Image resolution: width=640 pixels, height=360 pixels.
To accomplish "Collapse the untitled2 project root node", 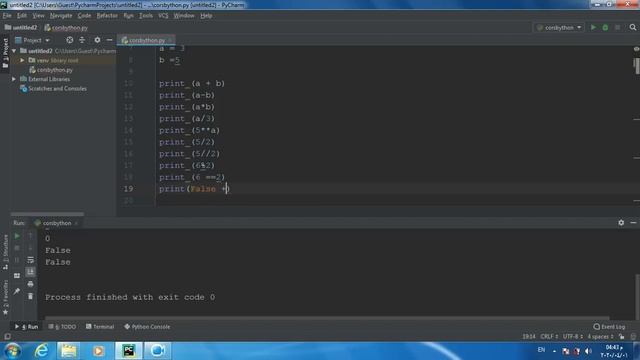I will pos(14,51).
